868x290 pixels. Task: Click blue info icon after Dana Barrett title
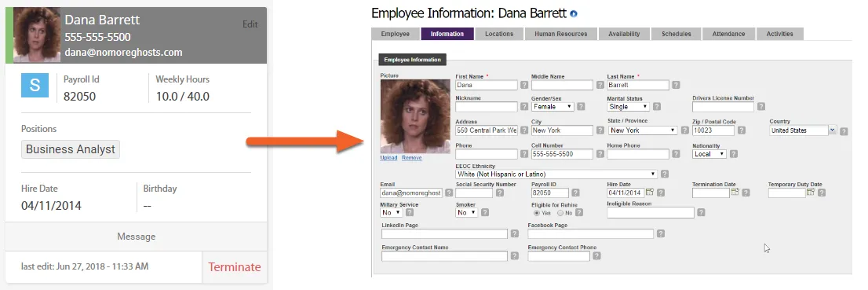574,14
